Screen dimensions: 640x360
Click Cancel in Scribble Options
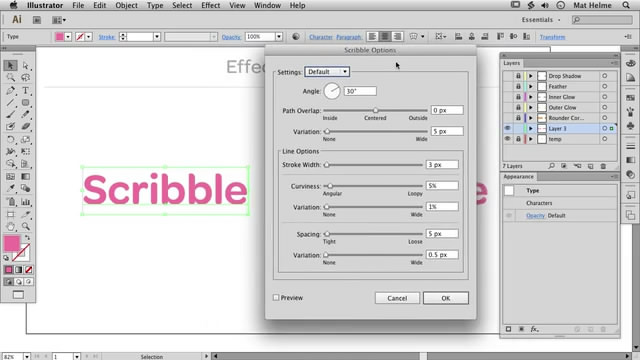[x=397, y=298]
